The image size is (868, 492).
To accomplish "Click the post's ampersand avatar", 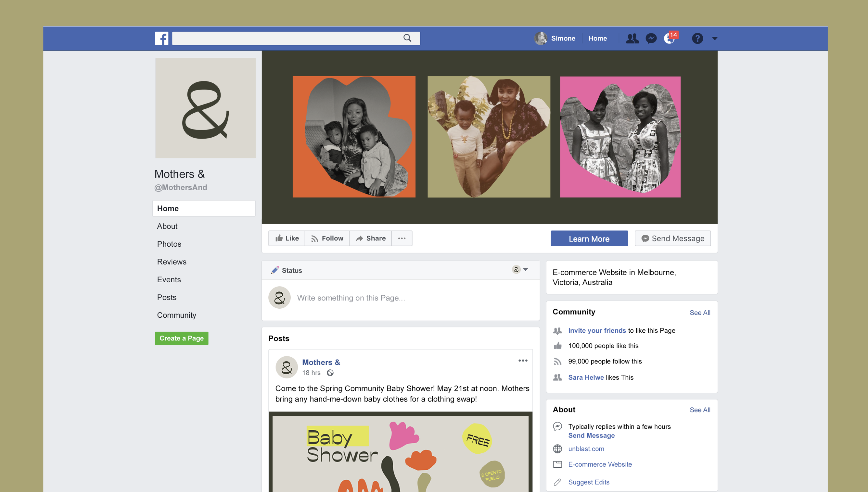I will [x=287, y=367].
